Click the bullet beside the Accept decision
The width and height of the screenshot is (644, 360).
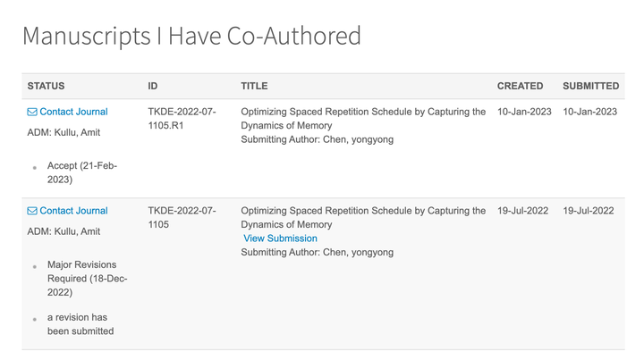click(x=35, y=168)
